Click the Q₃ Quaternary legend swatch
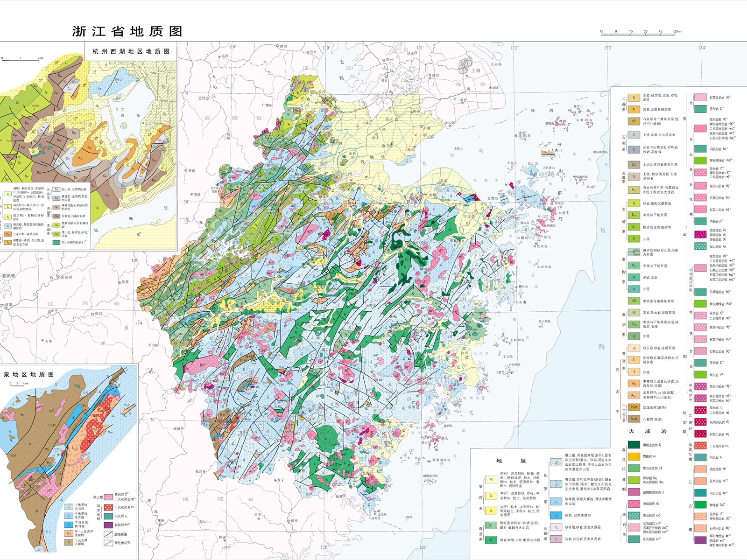747x560 pixels. tap(491, 496)
